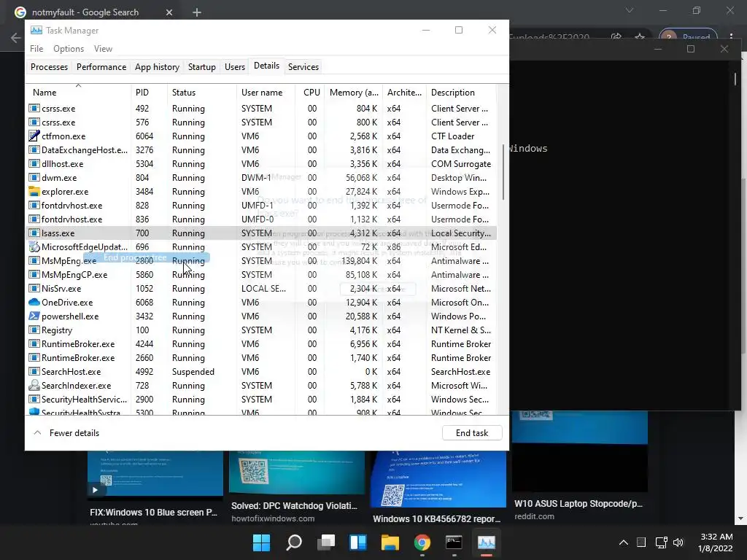Click the volume tray icon

pos(678,542)
